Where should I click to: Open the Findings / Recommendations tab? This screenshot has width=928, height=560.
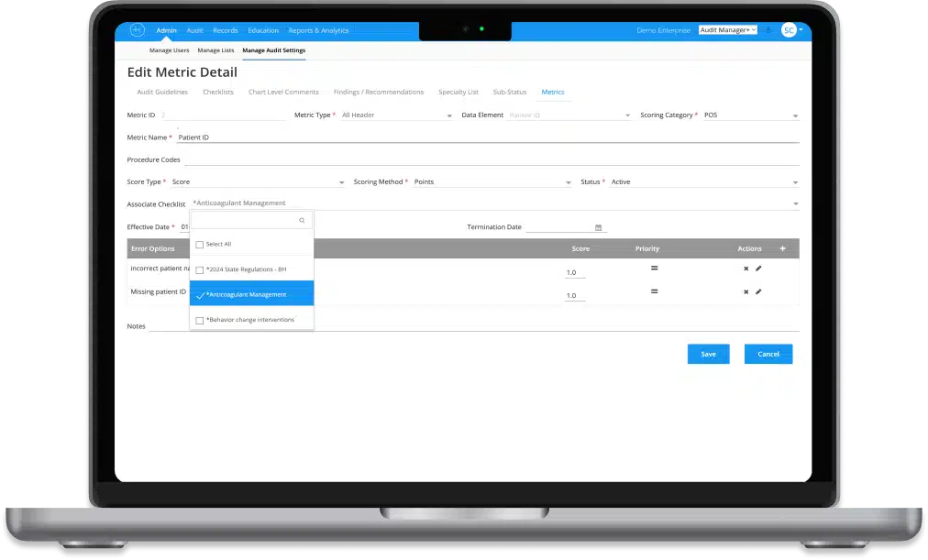pos(379,92)
